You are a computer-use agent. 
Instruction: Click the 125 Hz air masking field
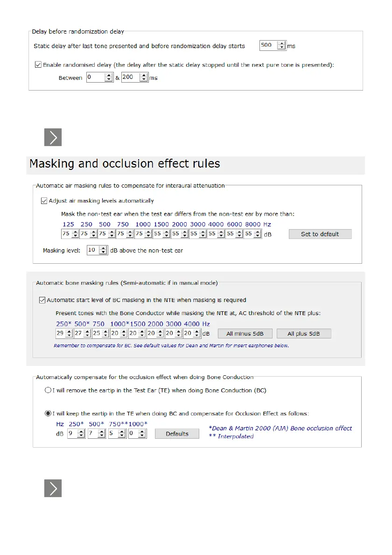click(65, 234)
